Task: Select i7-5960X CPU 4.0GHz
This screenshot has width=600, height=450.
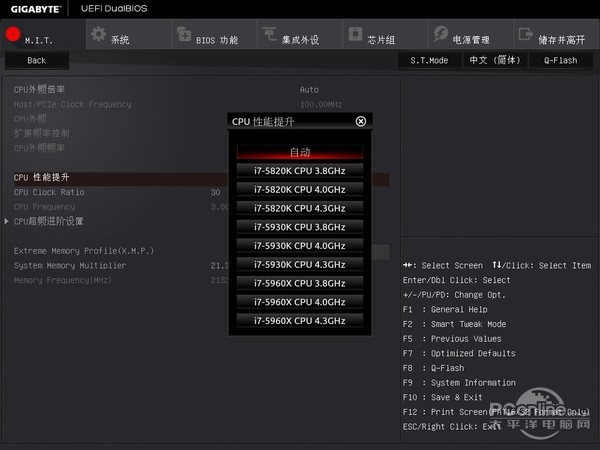Action: 300,302
